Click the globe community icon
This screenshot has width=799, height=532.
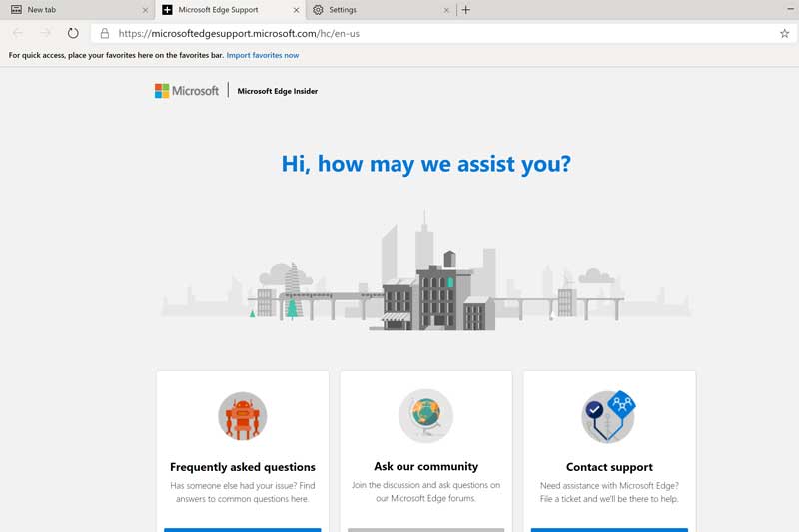(x=426, y=416)
